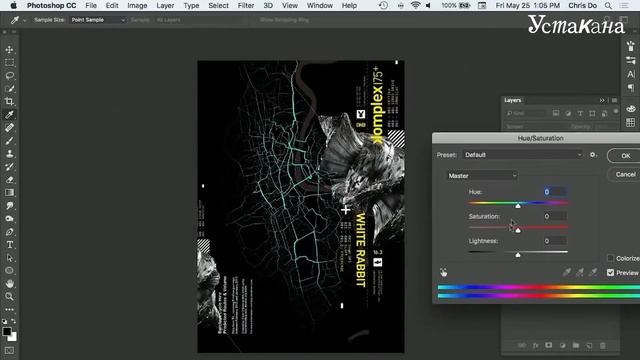Open the File menu
The height and width of the screenshot is (360, 640).
[x=91, y=5]
